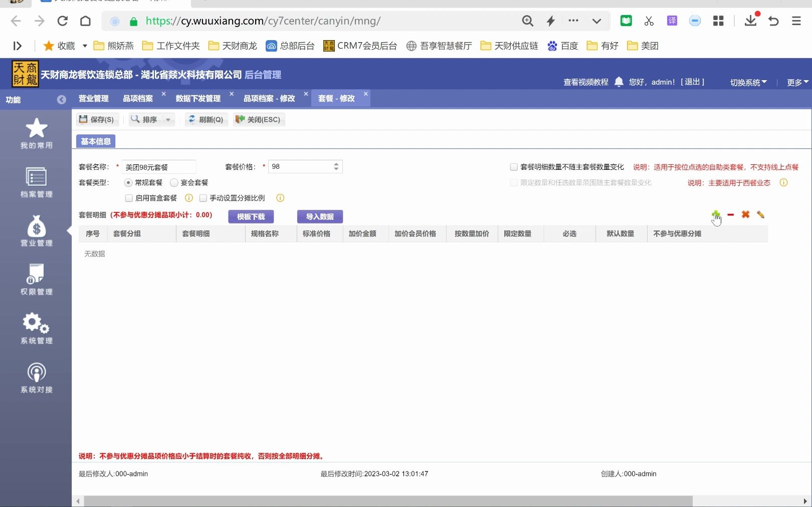Click the 退出 logout link

click(692, 82)
